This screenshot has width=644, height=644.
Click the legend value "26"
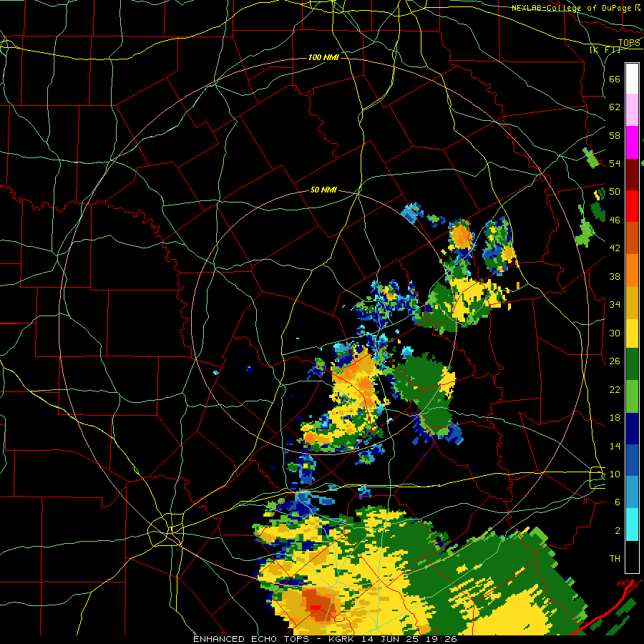click(615, 361)
